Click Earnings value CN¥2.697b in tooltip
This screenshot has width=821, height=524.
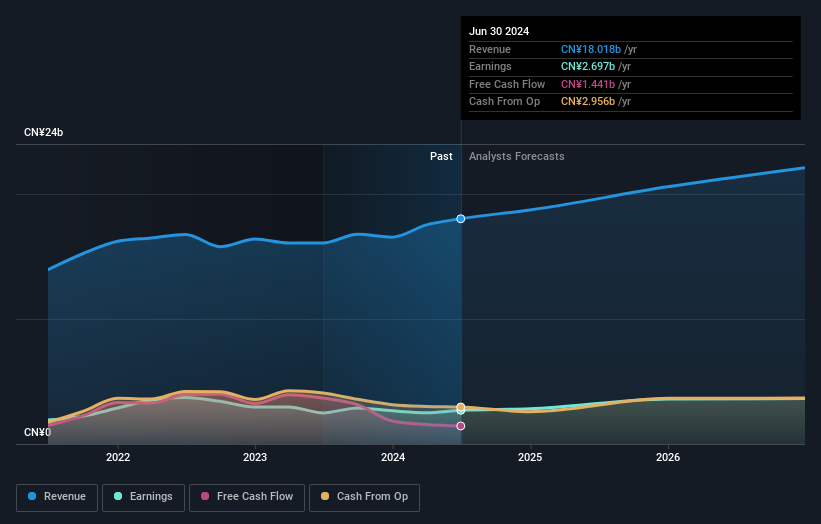tap(588, 66)
